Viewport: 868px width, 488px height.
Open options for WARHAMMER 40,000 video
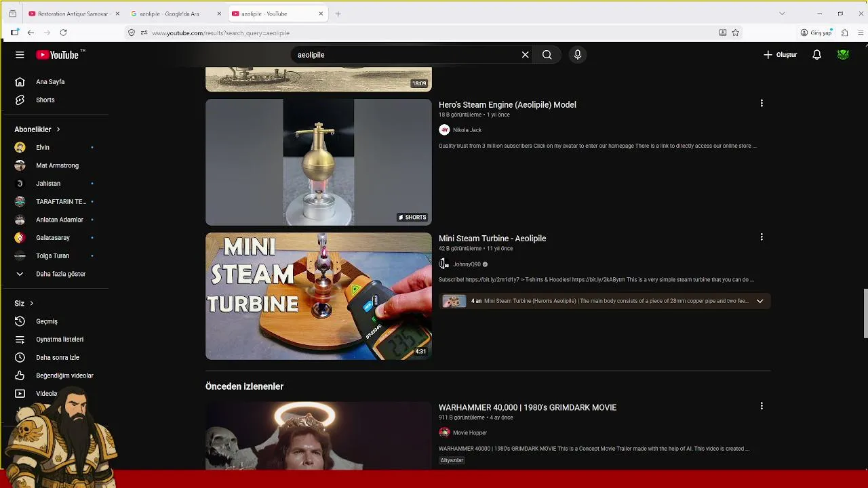pyautogui.click(x=762, y=406)
